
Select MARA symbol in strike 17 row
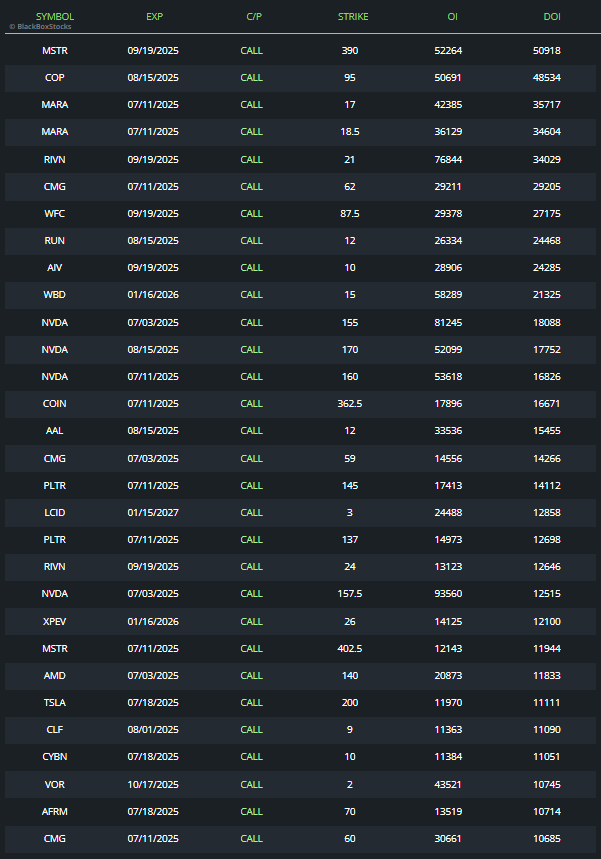55,104
